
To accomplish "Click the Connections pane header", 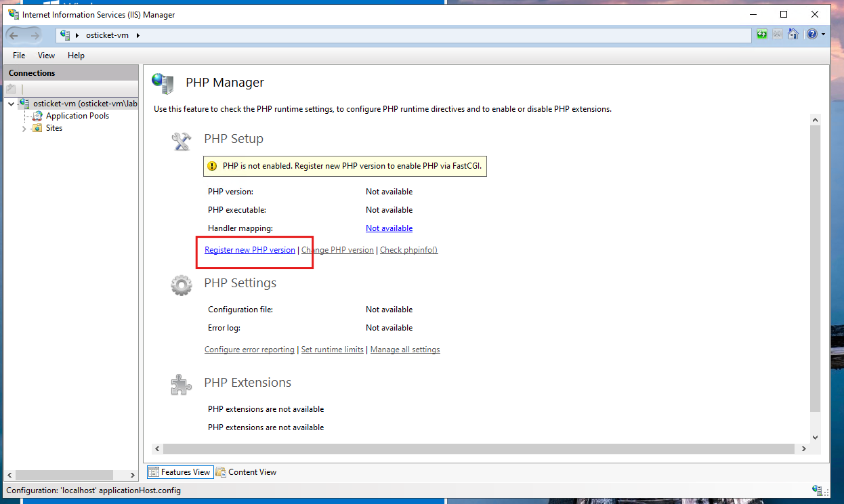I will click(71, 73).
